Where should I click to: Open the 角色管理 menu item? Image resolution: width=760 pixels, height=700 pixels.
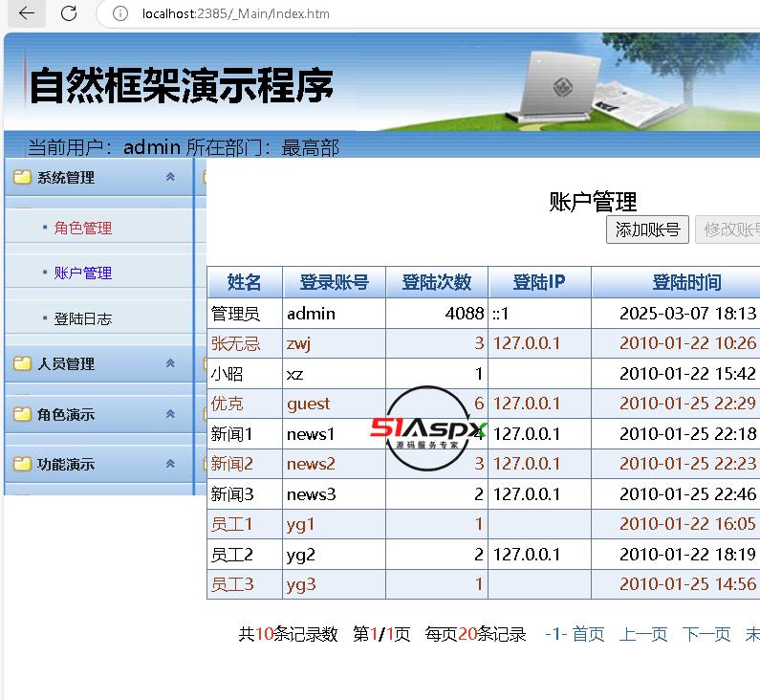click(x=83, y=228)
